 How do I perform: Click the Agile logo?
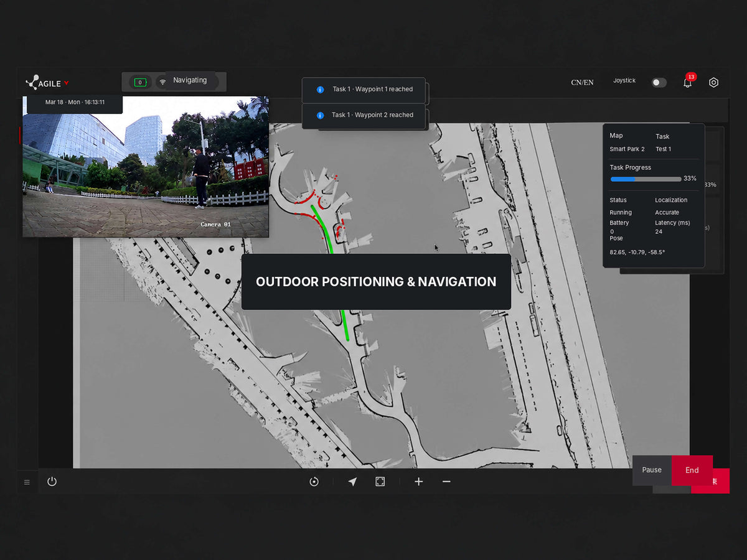coord(47,83)
